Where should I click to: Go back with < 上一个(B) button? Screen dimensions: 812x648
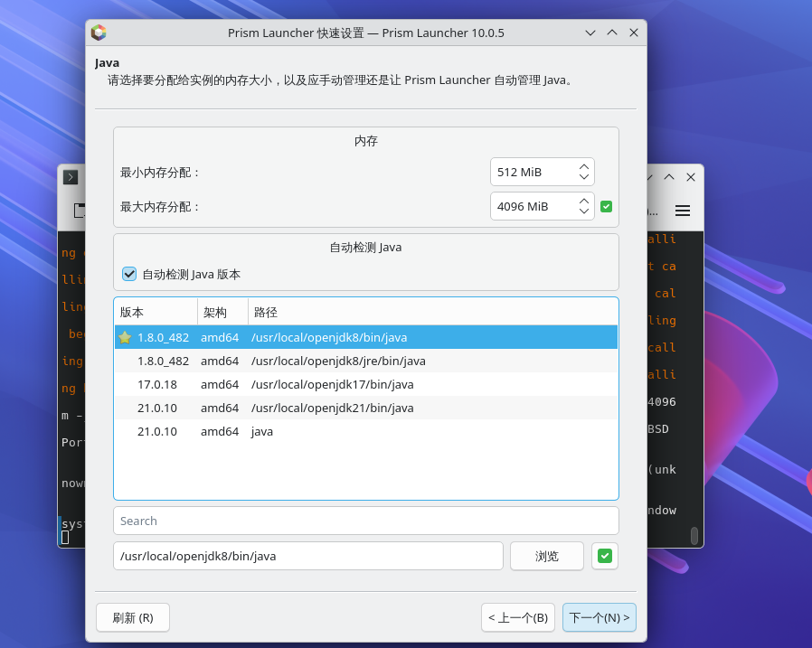pos(518,617)
